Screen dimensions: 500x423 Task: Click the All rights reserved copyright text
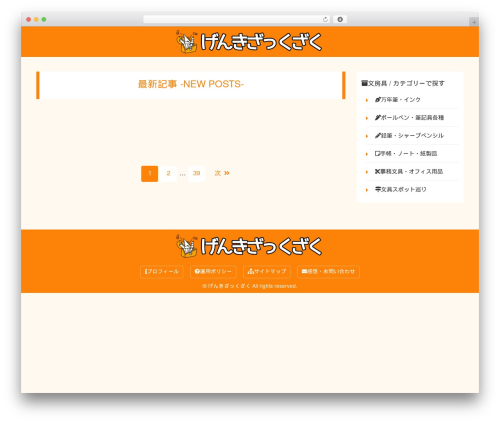click(x=250, y=286)
